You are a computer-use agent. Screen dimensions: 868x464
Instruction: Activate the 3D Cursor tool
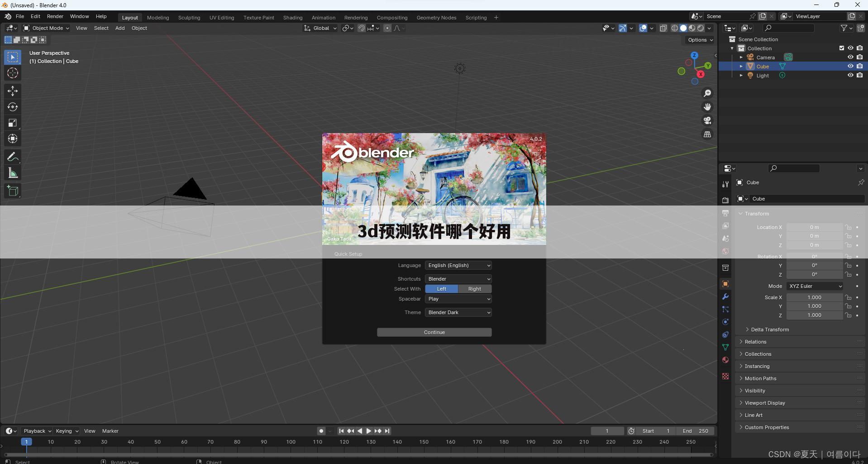point(13,73)
